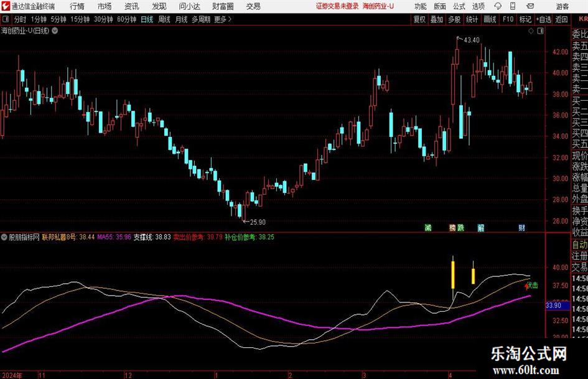Click the 统计 statistics button
Screen dimensions: 588x379
(x=472, y=19)
